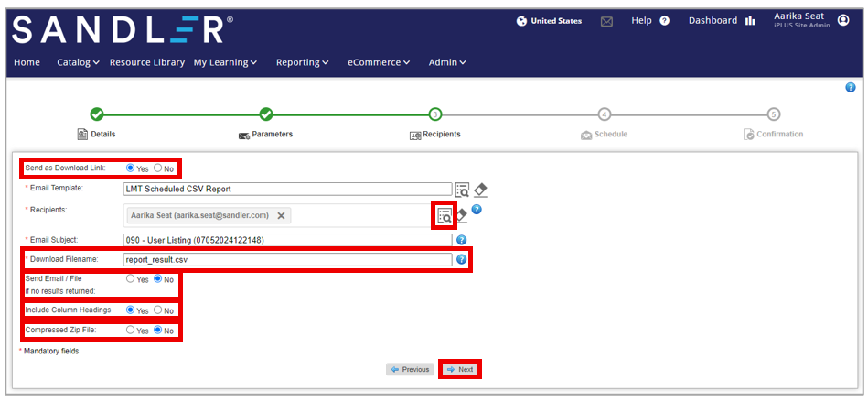Set Include Column Headings to No
The image size is (868, 402).
click(158, 310)
